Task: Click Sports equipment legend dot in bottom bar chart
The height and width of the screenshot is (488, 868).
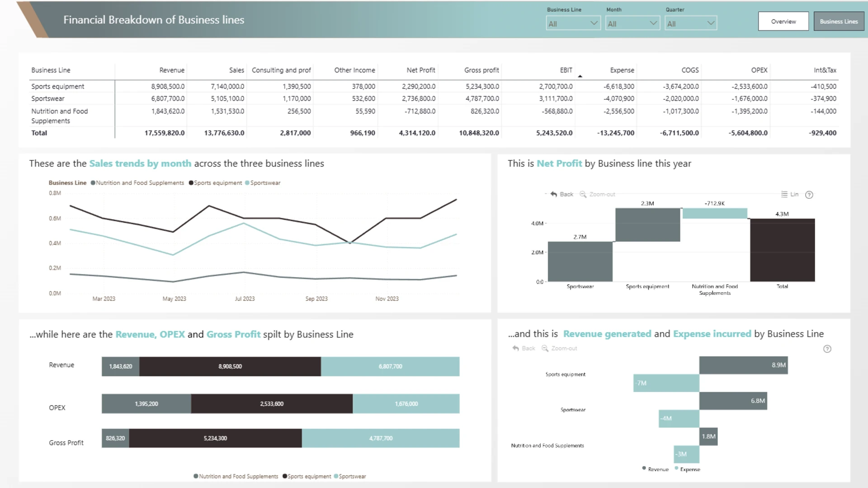Action: click(x=285, y=476)
